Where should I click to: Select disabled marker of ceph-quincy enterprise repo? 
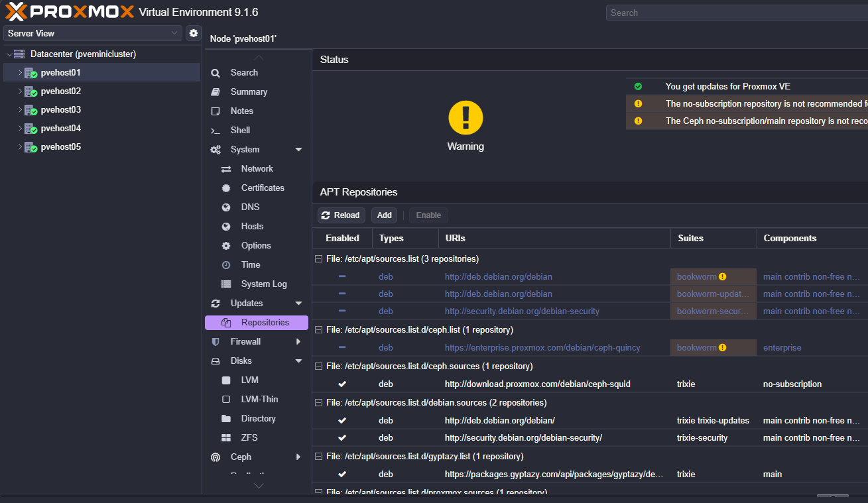342,348
